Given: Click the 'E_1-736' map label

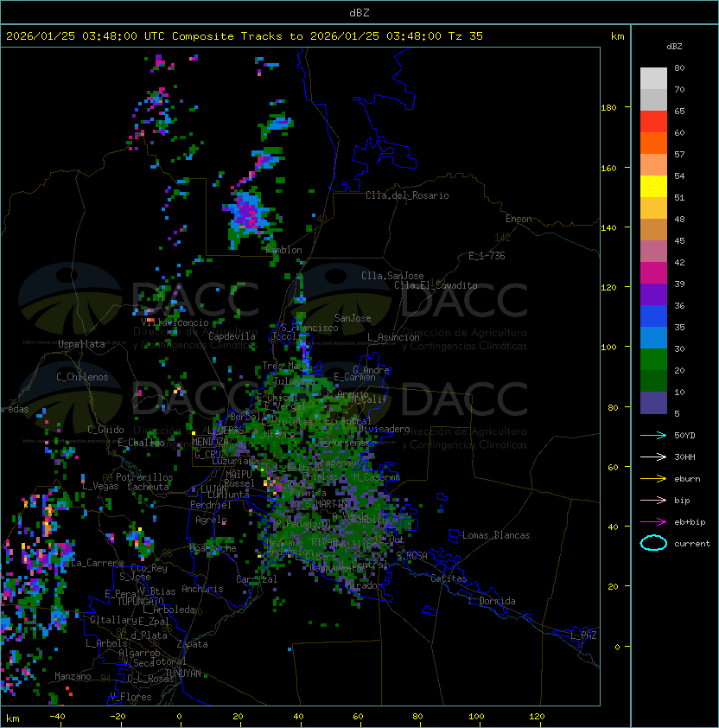Looking at the screenshot, I should tap(487, 256).
